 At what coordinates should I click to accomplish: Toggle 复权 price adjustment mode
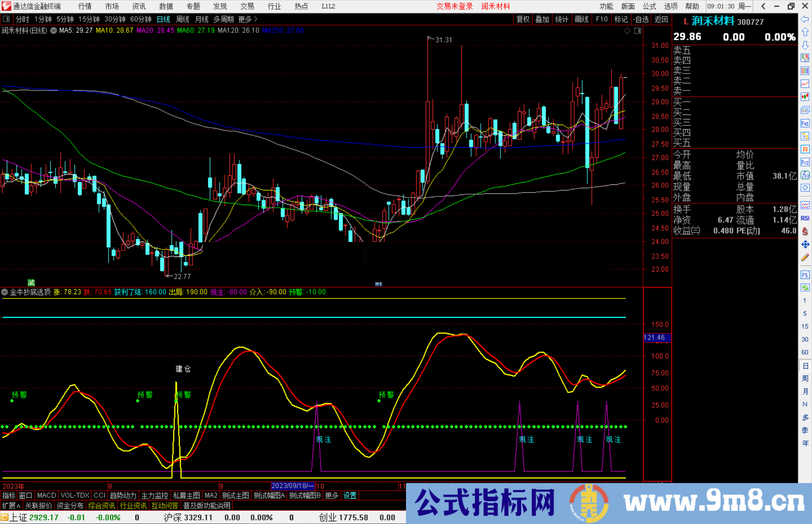pyautogui.click(x=523, y=19)
